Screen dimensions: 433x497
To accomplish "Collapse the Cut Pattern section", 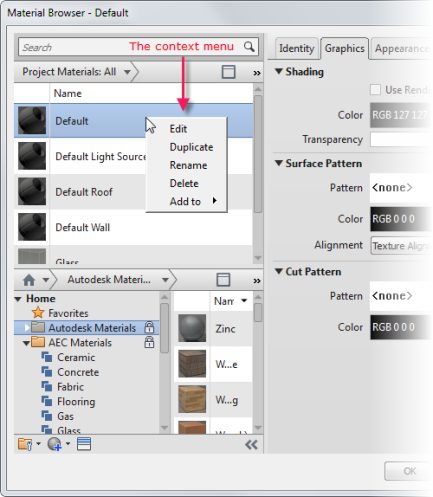I will [279, 271].
